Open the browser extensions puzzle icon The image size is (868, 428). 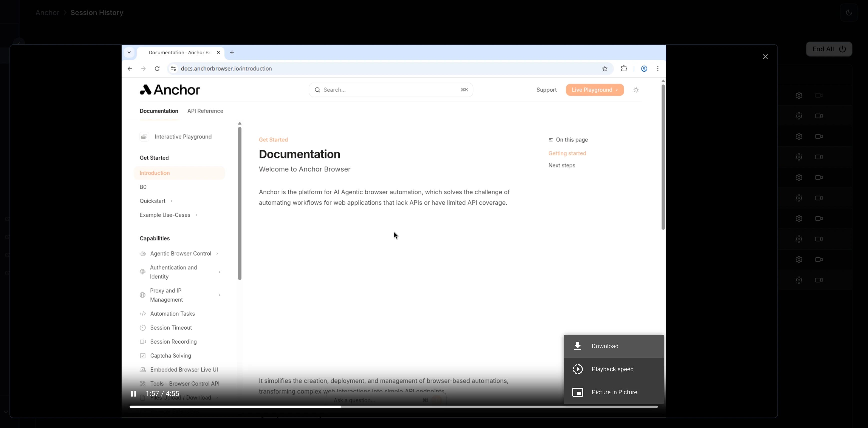(x=624, y=69)
